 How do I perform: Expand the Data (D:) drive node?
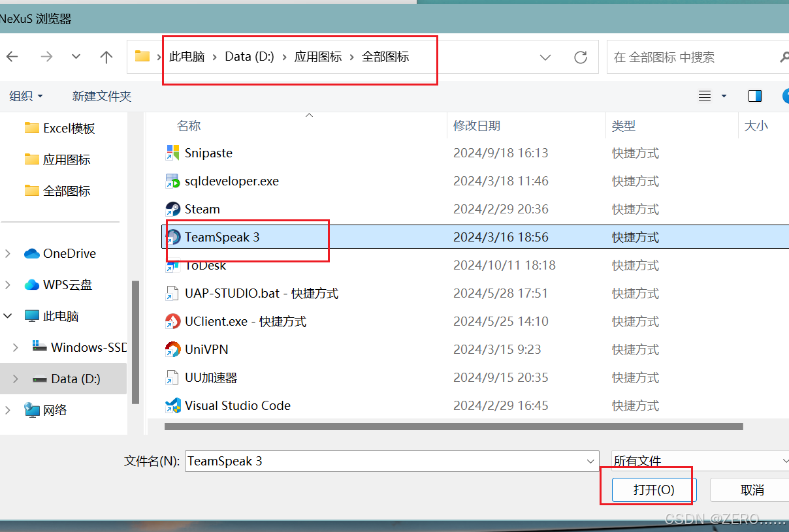click(16, 379)
